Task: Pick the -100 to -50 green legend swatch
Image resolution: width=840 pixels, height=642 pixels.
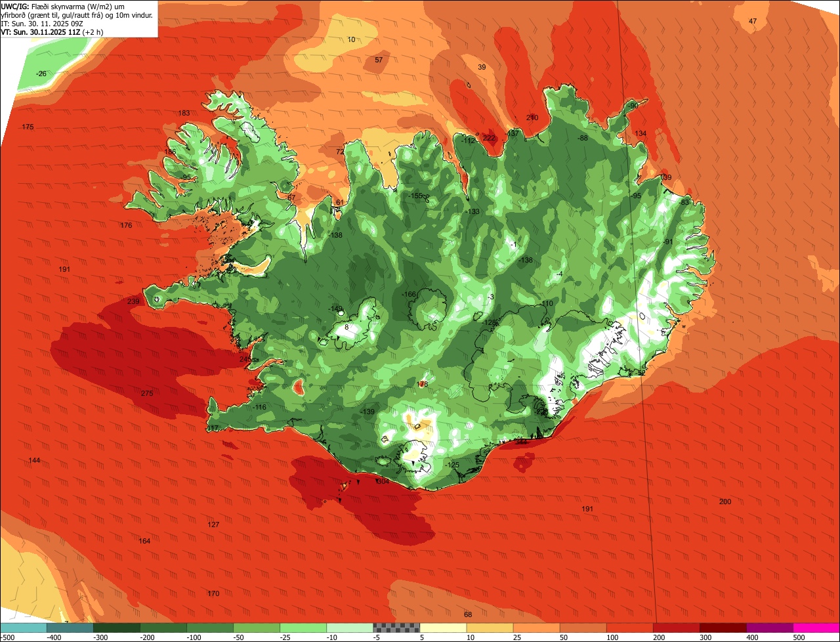Action: [210, 628]
